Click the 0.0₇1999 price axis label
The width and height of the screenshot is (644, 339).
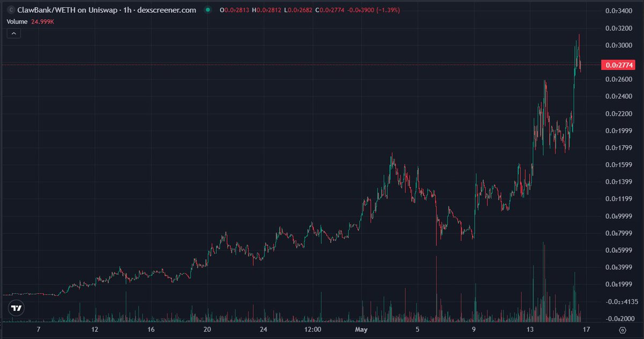tap(620, 131)
